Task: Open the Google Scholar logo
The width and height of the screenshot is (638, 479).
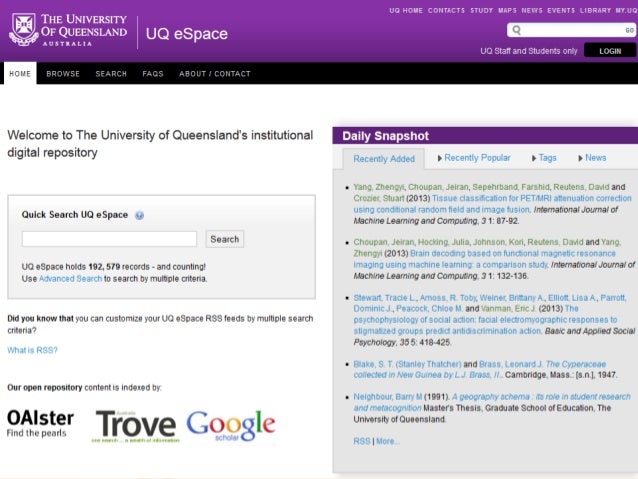Action: click(231, 425)
